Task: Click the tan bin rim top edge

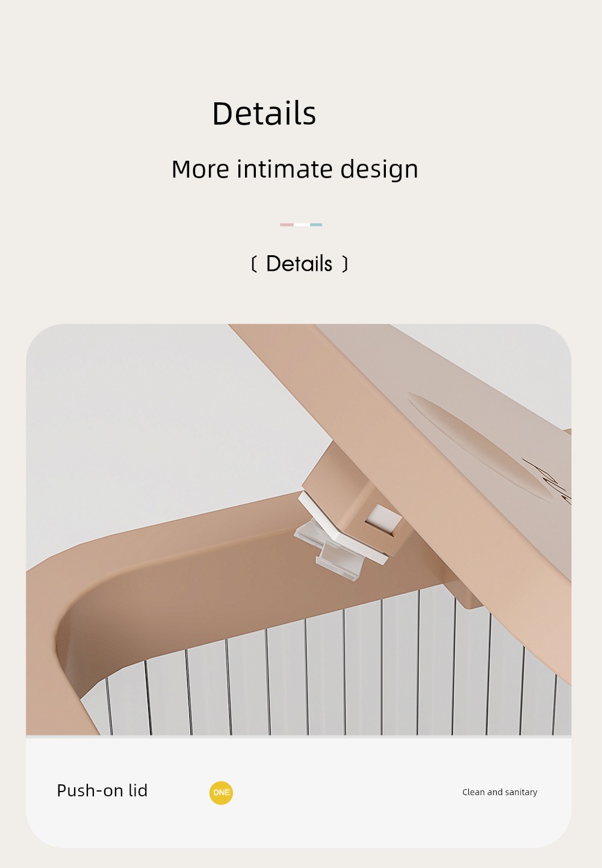Action: pos(169,530)
